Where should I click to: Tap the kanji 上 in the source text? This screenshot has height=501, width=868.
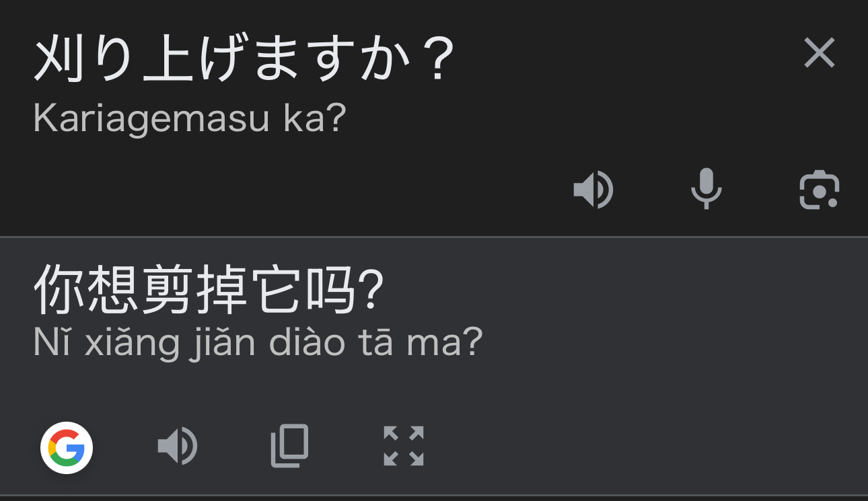click(x=167, y=59)
